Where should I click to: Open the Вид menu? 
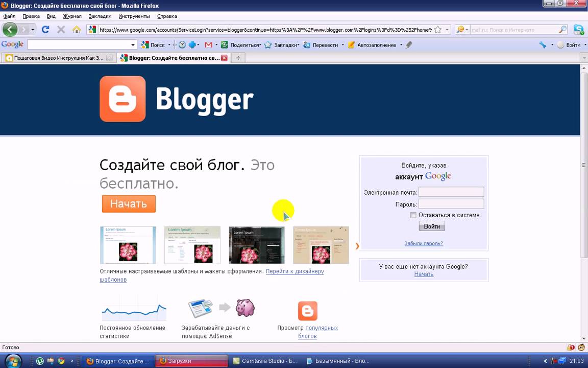[51, 16]
